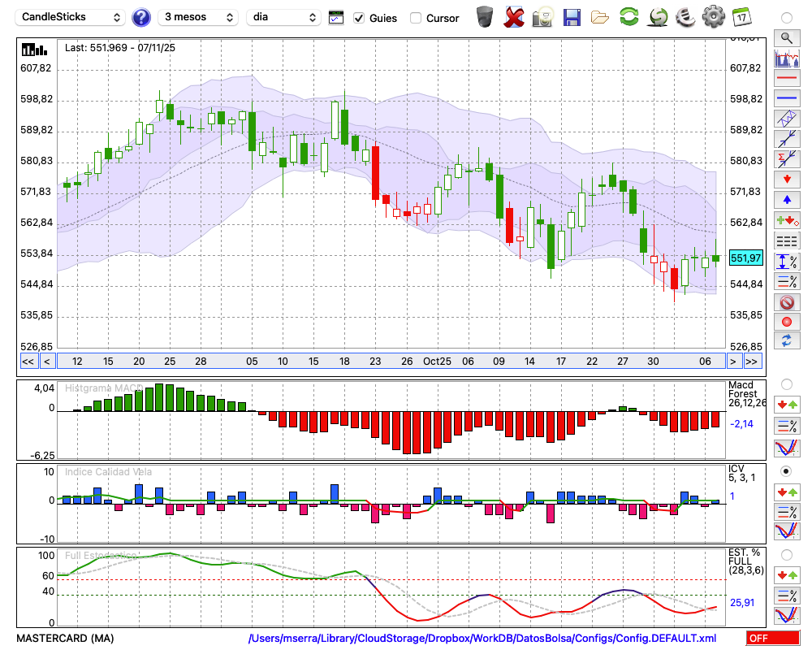Image resolution: width=812 pixels, height=650 pixels.
Task: Click curve icon in Estocastic panel
Action: coord(787,615)
